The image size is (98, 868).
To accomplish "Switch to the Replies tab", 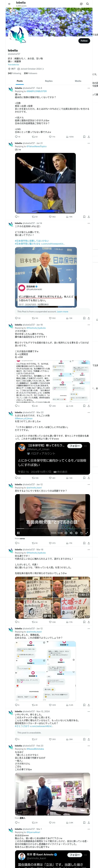I will point(49,81).
